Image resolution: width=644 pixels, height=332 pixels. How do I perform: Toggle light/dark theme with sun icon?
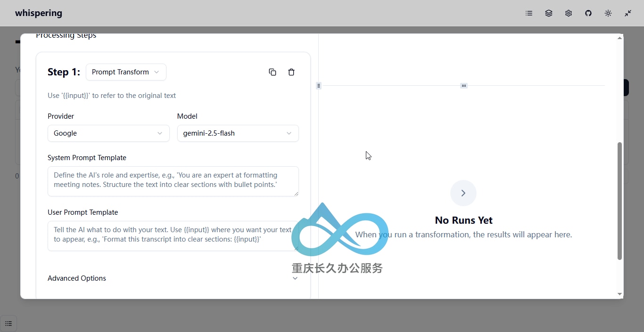pyautogui.click(x=608, y=13)
